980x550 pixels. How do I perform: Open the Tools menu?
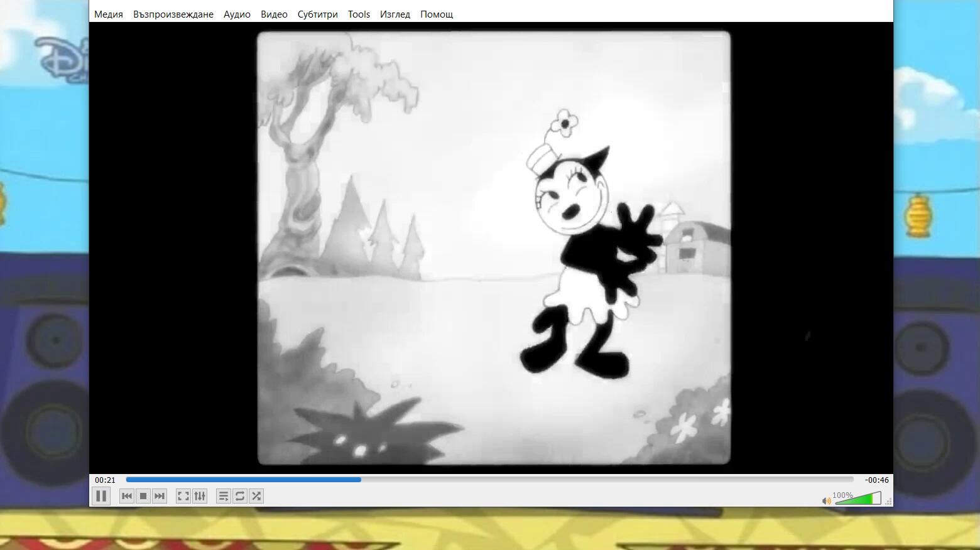coord(359,14)
